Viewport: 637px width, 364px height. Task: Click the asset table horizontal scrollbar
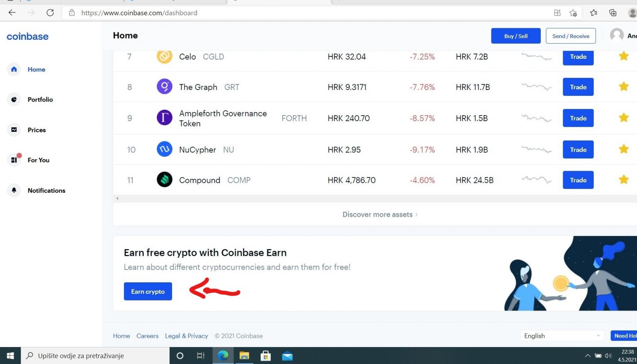[375, 199]
